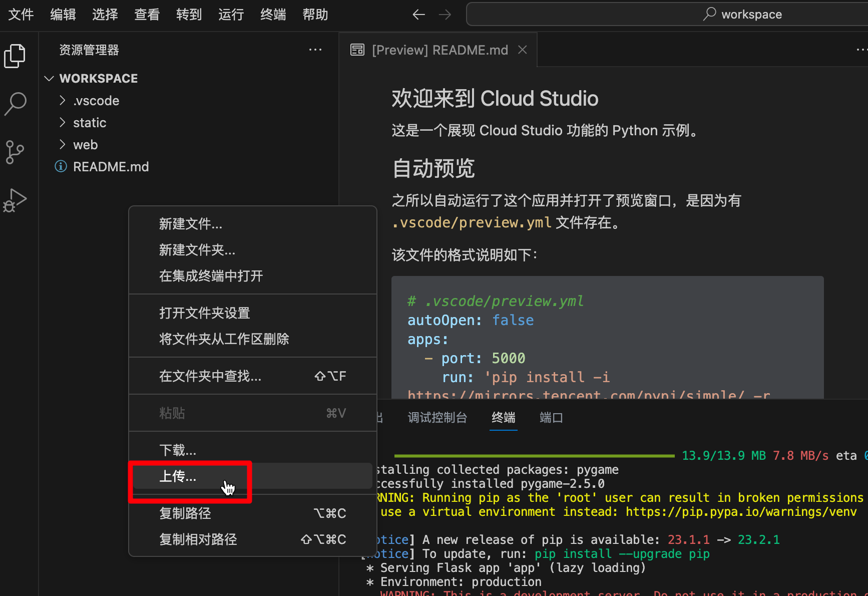Open the 编辑 menu

(x=63, y=15)
